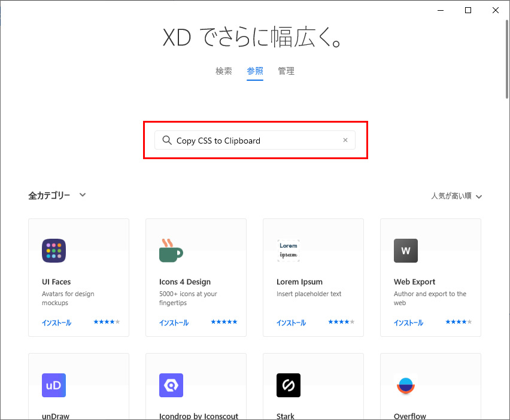Click the Lorem Ipsum star rating
The height and width of the screenshot is (420, 510).
(x=341, y=322)
